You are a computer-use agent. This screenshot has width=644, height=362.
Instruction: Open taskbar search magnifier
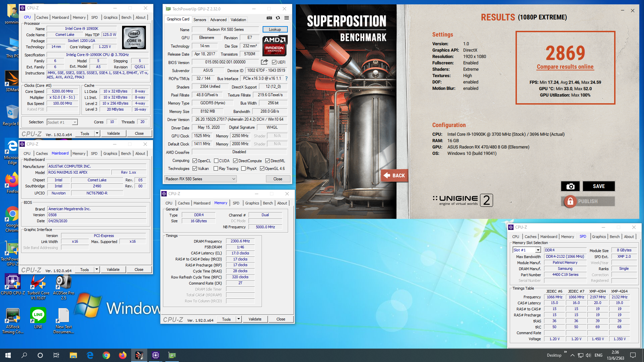pyautogui.click(x=24, y=355)
